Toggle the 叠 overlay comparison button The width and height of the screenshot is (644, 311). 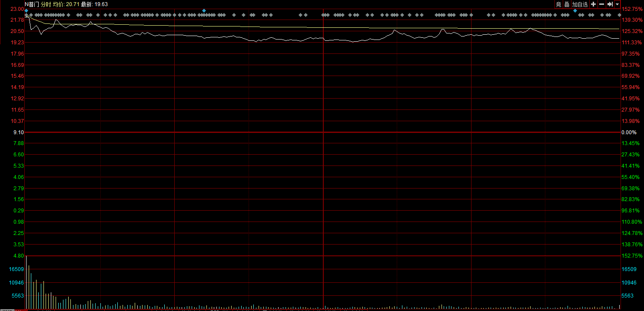pos(567,4)
